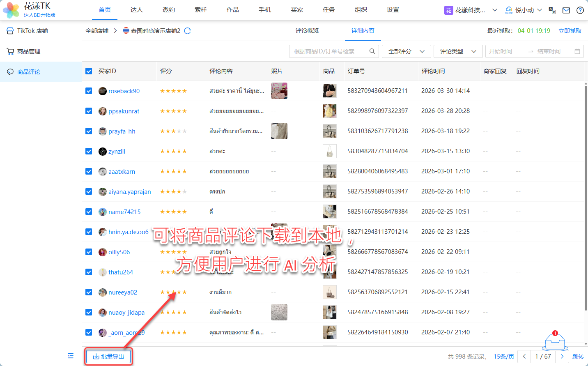The image size is (588, 366).
Task: Switch to the 评论概览 tab
Action: (307, 30)
